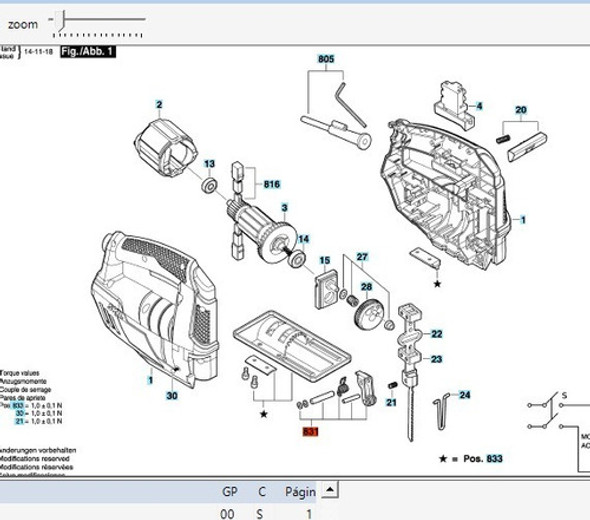Click the C column header

(262, 492)
